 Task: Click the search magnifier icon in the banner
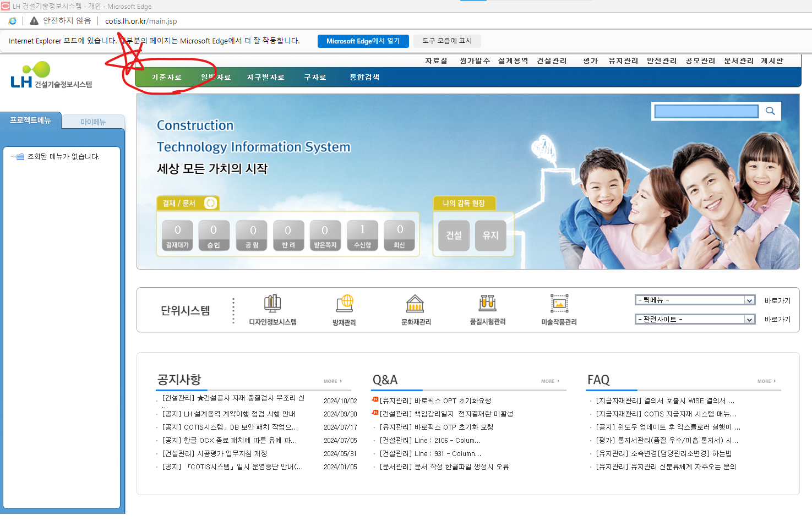[770, 111]
